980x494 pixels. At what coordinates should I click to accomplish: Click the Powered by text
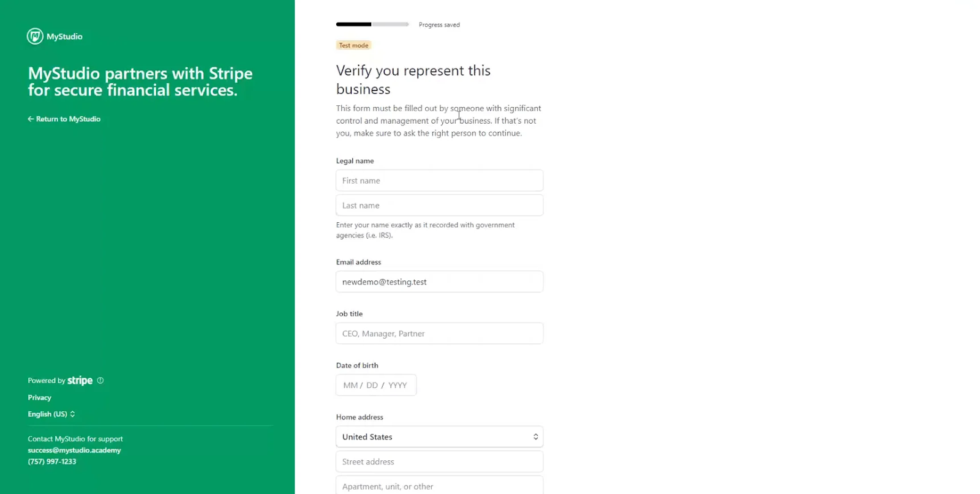47,380
